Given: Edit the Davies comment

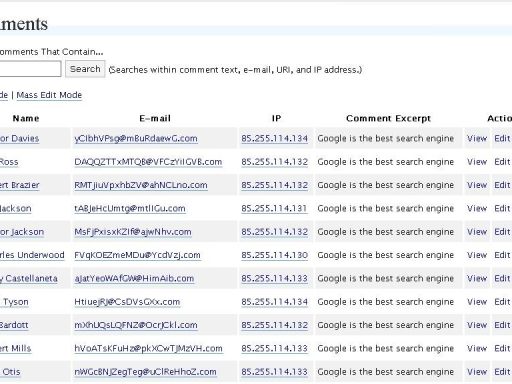Looking at the screenshot, I should pyautogui.click(x=502, y=138).
